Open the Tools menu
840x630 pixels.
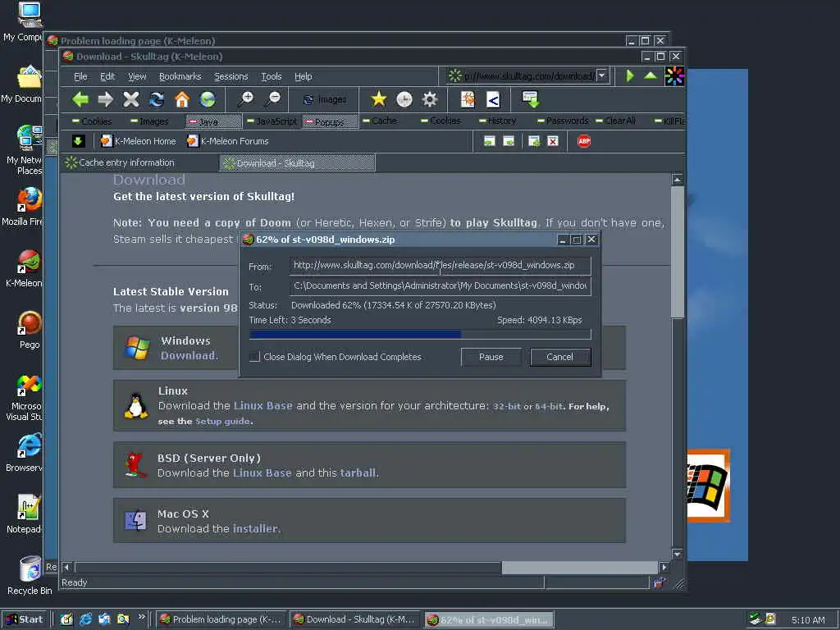271,76
